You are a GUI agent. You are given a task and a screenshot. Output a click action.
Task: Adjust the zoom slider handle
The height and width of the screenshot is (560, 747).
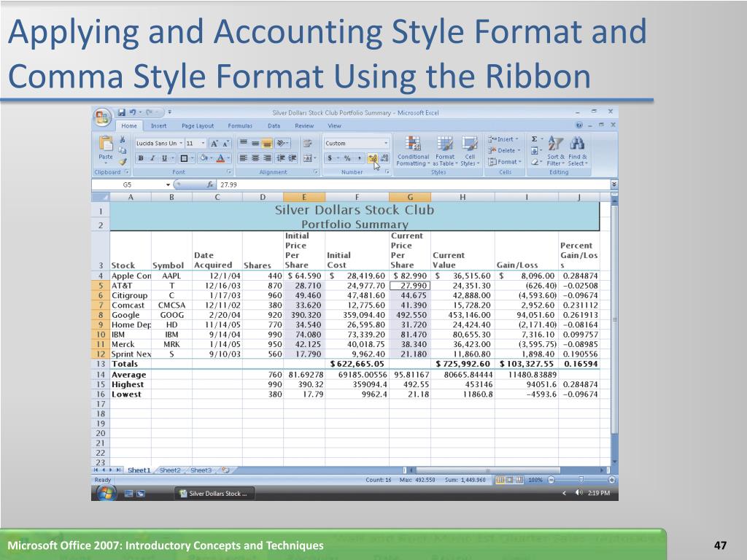click(x=581, y=480)
